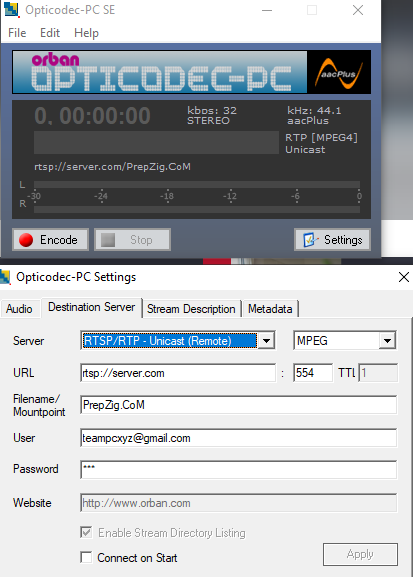The width and height of the screenshot is (413, 577).
Task: Click the encoding progress bar
Action: pos(156,142)
